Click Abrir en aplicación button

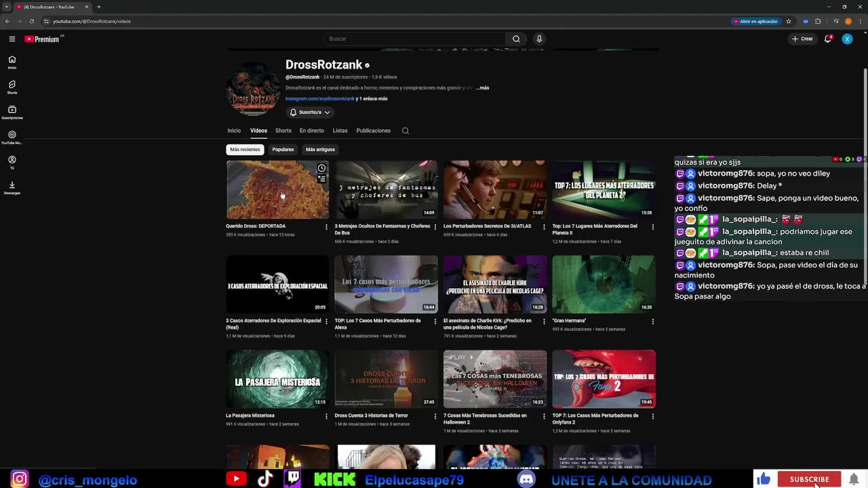point(755,21)
